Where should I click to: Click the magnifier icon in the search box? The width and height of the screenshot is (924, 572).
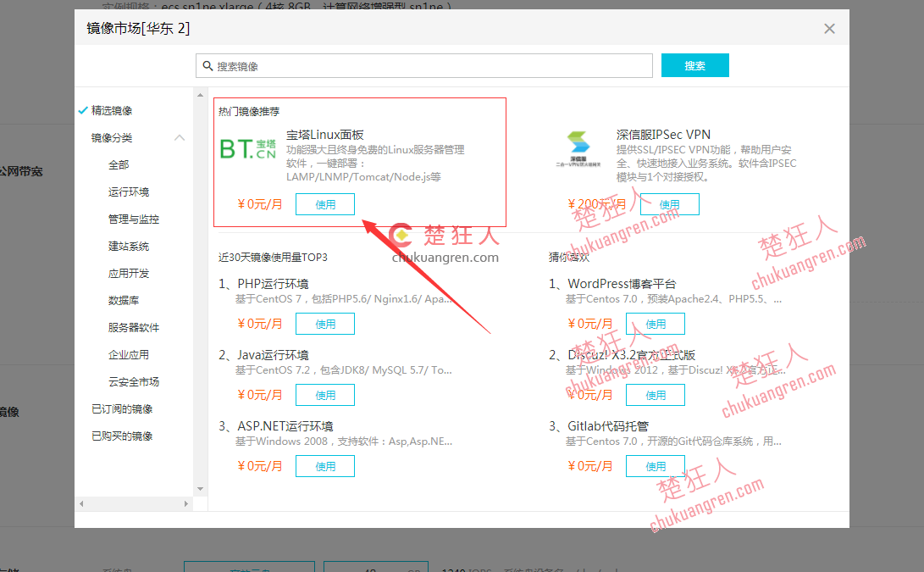click(x=207, y=65)
